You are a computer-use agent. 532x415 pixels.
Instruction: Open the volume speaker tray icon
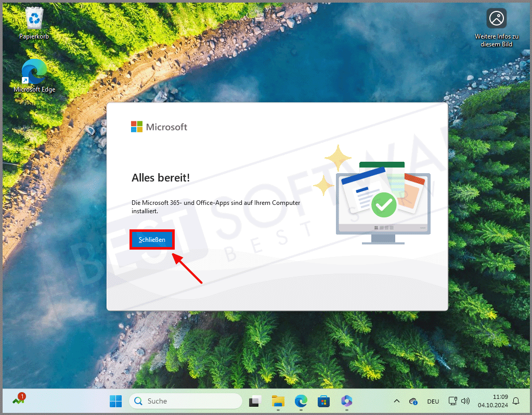[465, 401]
